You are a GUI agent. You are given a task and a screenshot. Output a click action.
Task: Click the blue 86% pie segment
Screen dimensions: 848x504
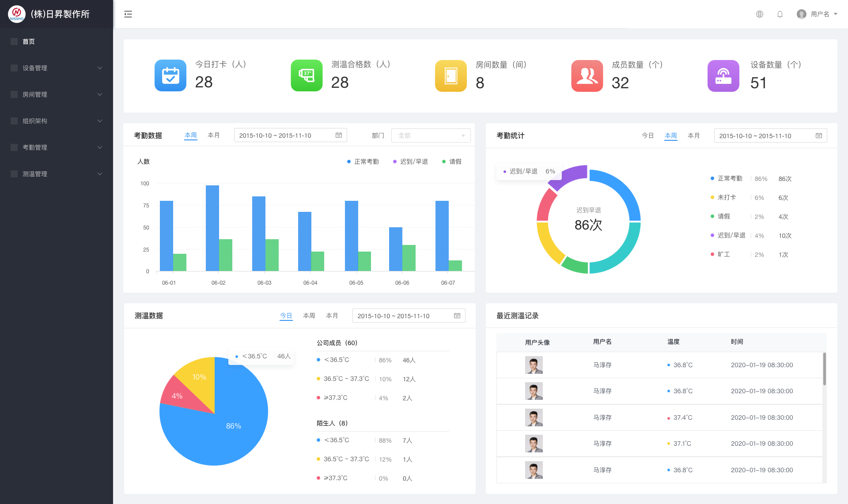click(x=234, y=426)
